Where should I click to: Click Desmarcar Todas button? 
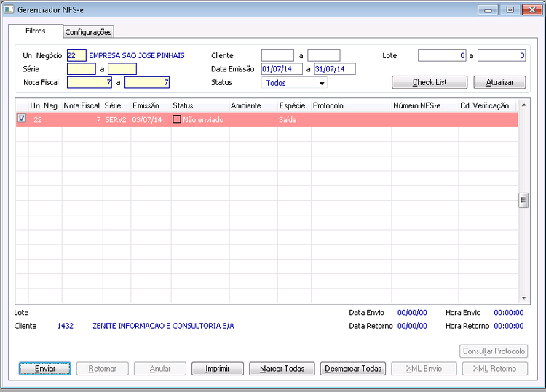point(353,369)
